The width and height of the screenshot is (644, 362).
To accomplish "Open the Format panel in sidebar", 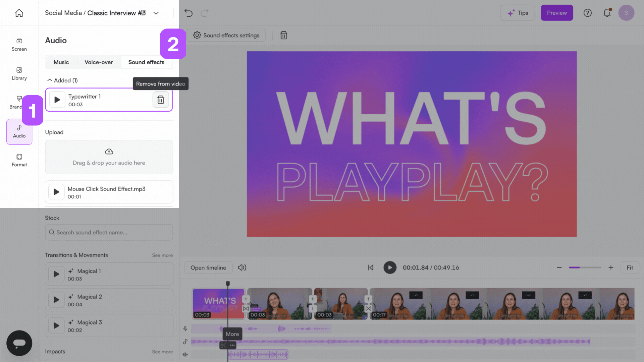I will click(x=19, y=160).
